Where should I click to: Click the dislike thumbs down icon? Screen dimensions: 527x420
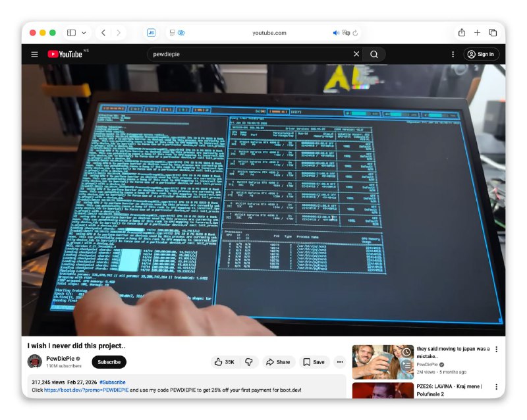pos(249,362)
